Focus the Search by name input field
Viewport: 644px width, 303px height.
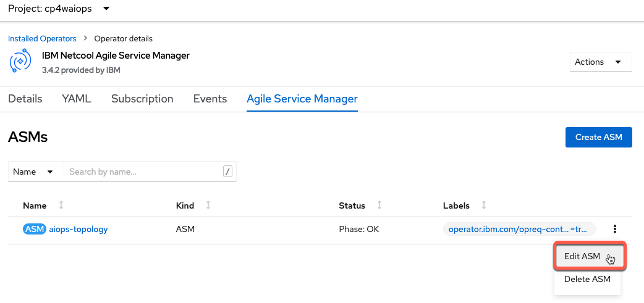point(144,172)
